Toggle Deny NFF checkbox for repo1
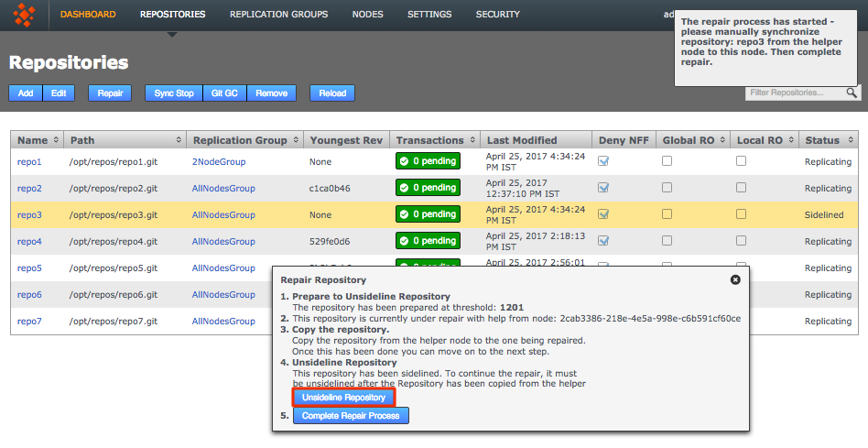This screenshot has width=868, height=448. coord(603,161)
